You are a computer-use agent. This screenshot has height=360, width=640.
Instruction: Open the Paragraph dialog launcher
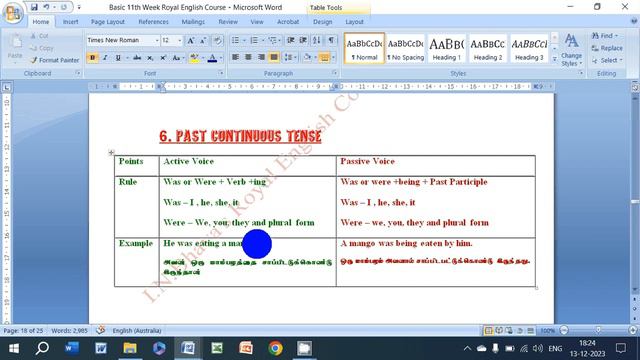(x=334, y=73)
